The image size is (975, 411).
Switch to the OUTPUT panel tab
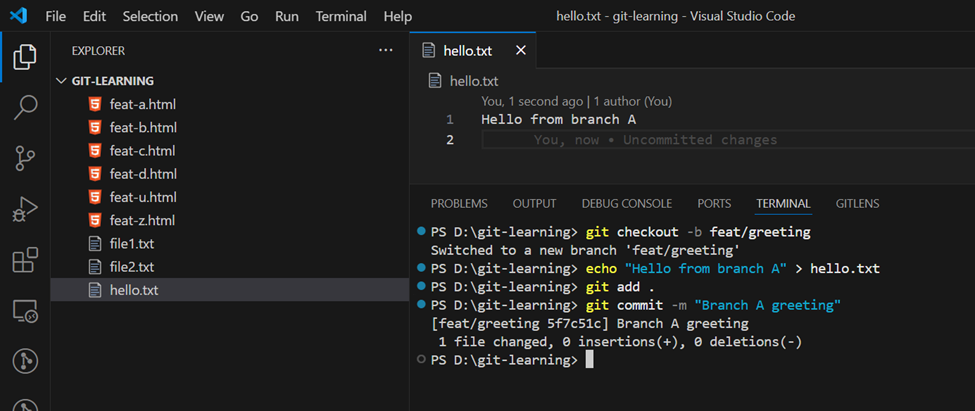click(x=534, y=203)
